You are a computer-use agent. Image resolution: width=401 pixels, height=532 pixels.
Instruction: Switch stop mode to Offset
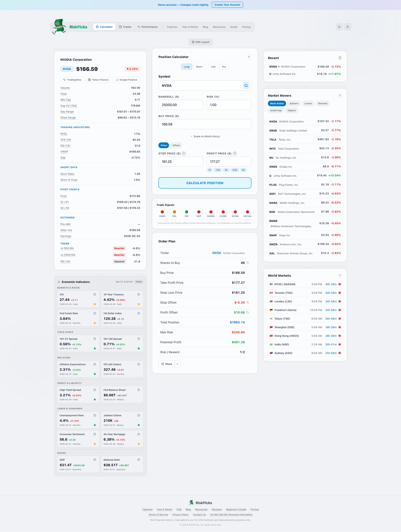(176, 145)
